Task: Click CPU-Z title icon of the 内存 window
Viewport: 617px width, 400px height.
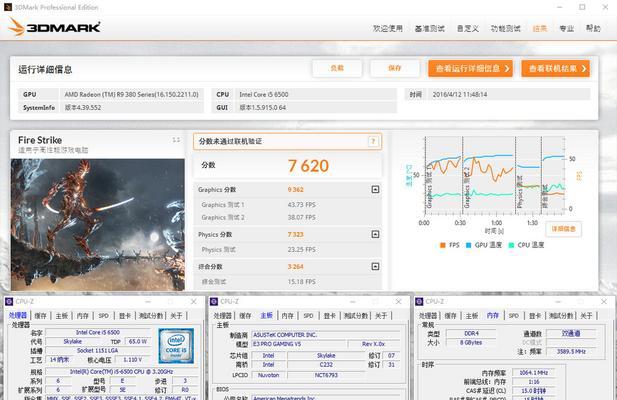Action: coord(419,302)
